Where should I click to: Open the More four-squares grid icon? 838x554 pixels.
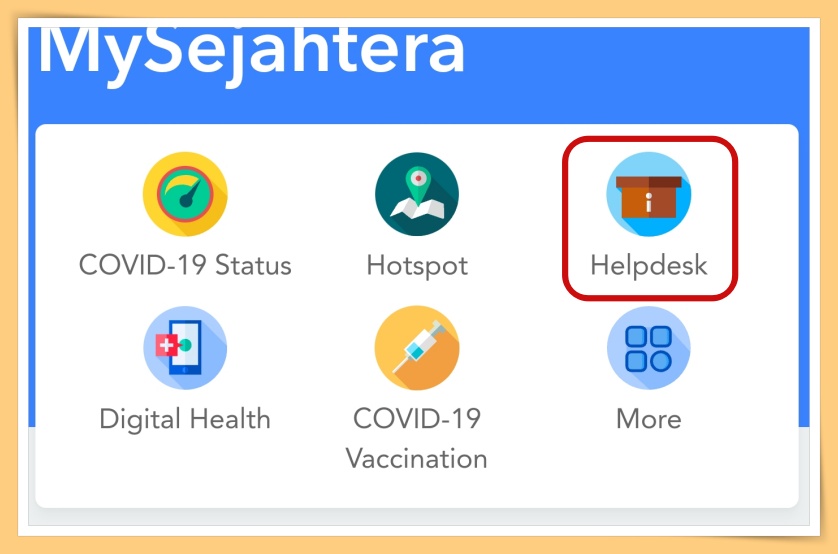(x=649, y=348)
